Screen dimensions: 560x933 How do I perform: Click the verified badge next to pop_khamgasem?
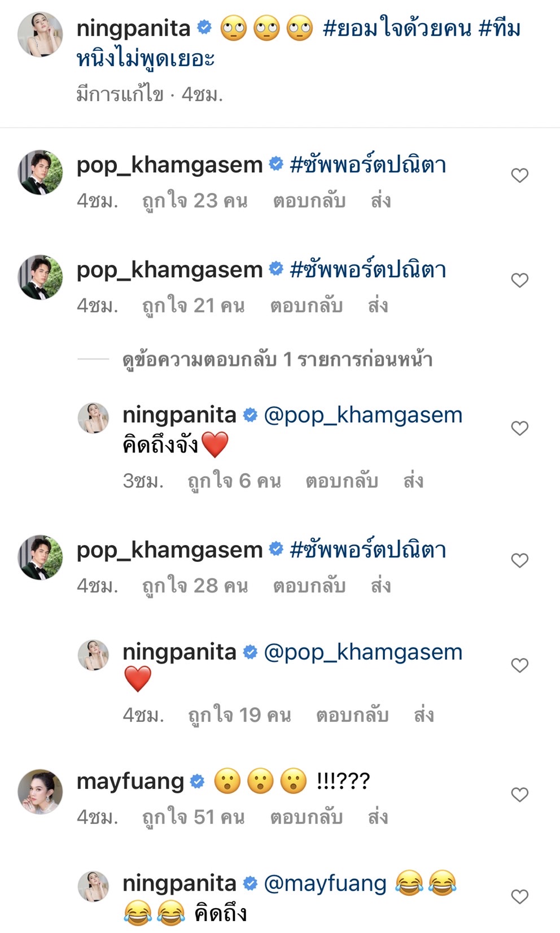coord(275,164)
